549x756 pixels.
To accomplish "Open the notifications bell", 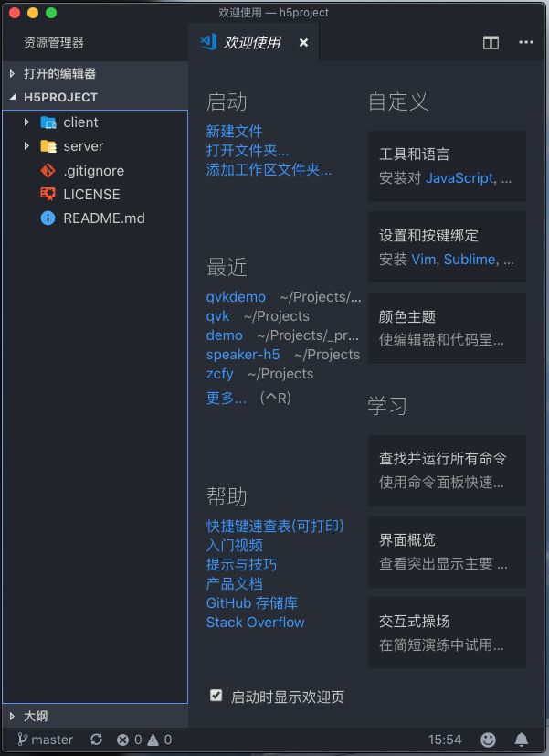I will coord(521,740).
